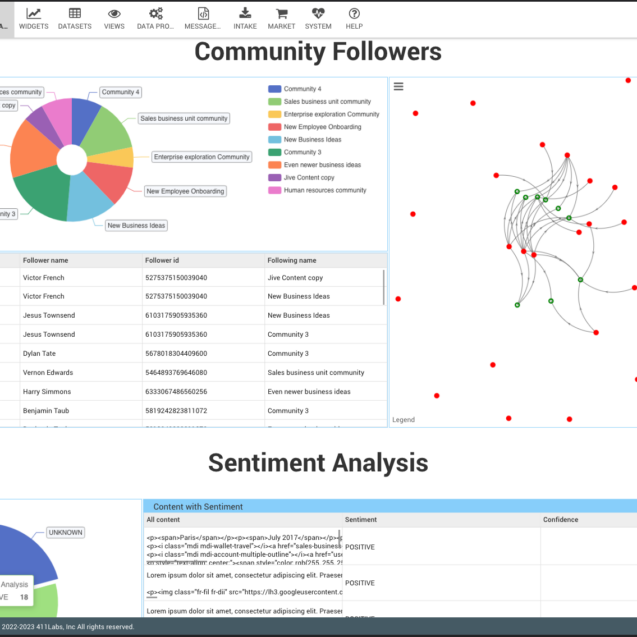The image size is (637, 637).
Task: Toggle Enterprise exploration Community legend swatch
Action: [275, 114]
